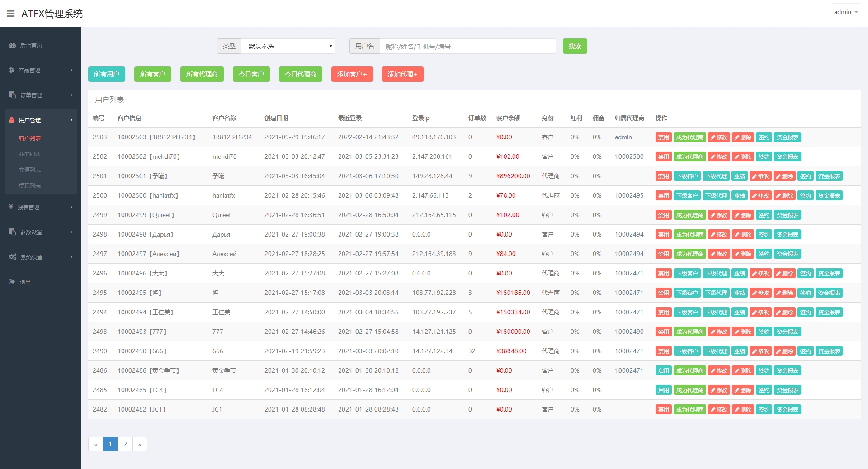This screenshot has width=868, height=469.
Task: Disable user 2503 with the 禁用 button
Action: point(663,137)
